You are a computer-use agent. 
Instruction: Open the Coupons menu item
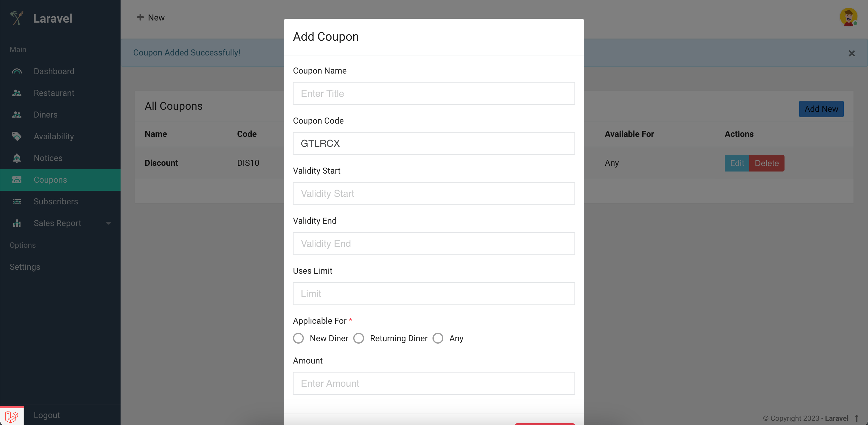click(x=60, y=180)
